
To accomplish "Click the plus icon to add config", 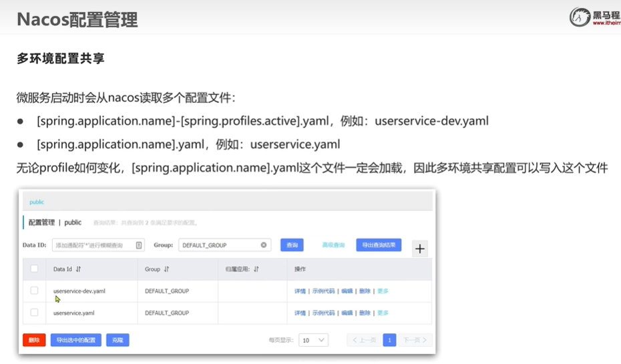I will (x=420, y=248).
